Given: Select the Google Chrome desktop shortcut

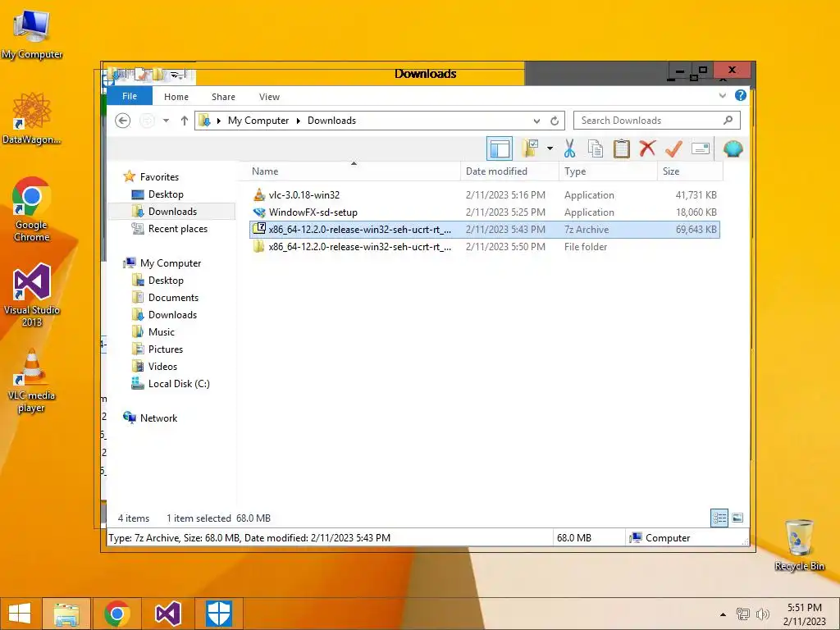Looking at the screenshot, I should coord(32,209).
